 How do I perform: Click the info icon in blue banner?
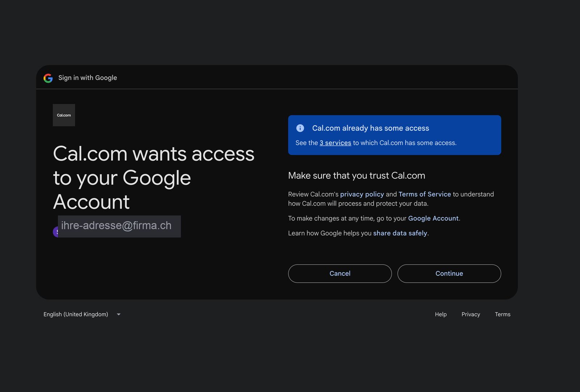click(300, 128)
